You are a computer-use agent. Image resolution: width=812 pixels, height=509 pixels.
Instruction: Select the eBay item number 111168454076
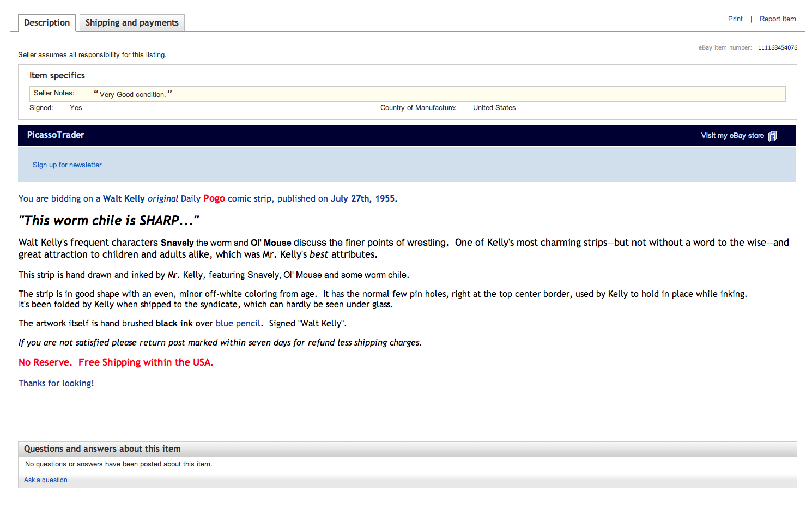click(778, 48)
